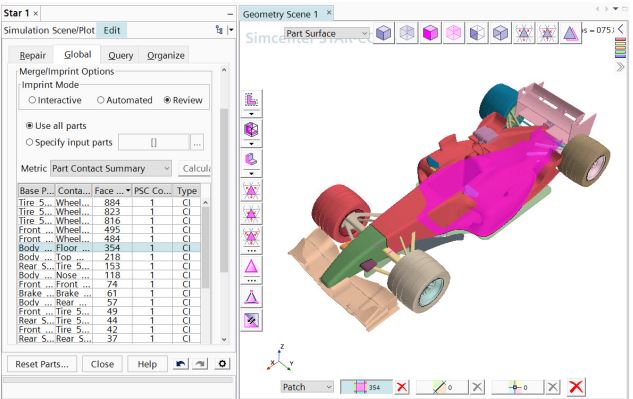Image resolution: width=633 pixels, height=399 pixels.
Task: Click the magenta triangle with base line icon
Action: coord(251,297)
